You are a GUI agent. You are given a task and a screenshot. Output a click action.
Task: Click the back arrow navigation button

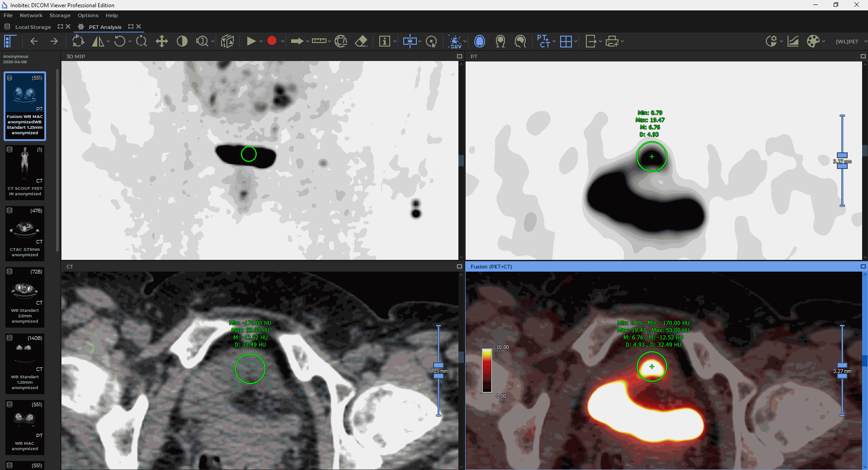click(34, 42)
